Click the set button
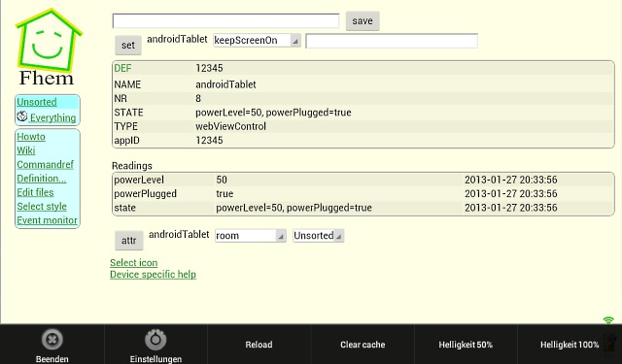This screenshot has width=622, height=364. (x=128, y=45)
